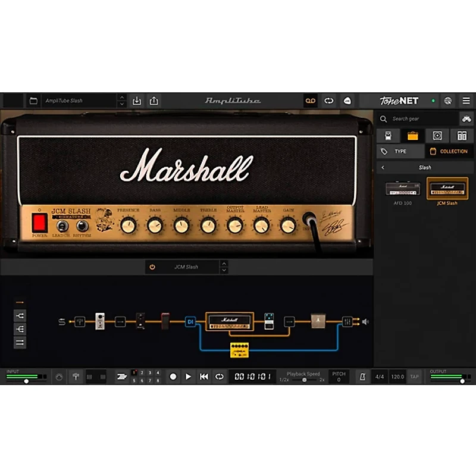Select the two-way split routing layout
This screenshot has height=476, width=476.
pyautogui.click(x=20, y=316)
